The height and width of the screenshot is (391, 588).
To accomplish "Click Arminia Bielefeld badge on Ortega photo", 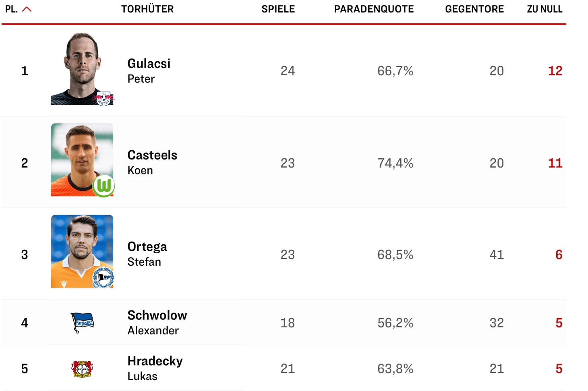I will click(x=104, y=277).
